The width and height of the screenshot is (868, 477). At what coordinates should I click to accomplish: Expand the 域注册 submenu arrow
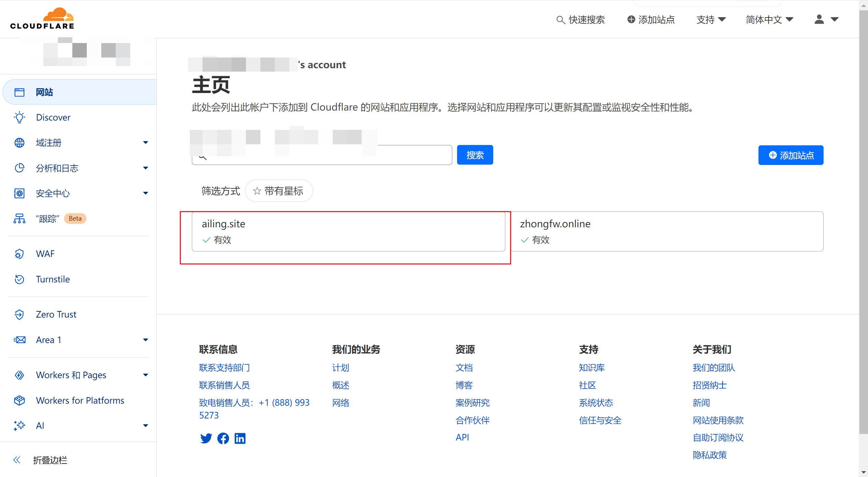[145, 143]
